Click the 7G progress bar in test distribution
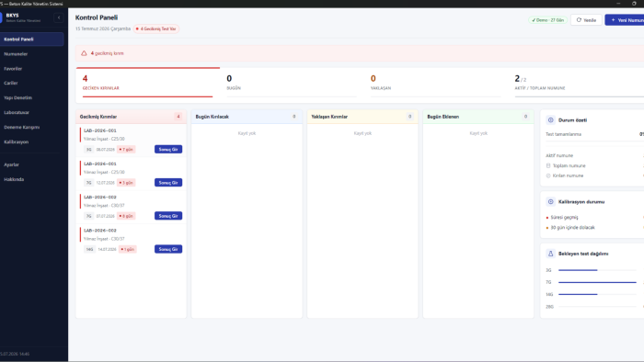The image size is (644, 362). [597, 282]
